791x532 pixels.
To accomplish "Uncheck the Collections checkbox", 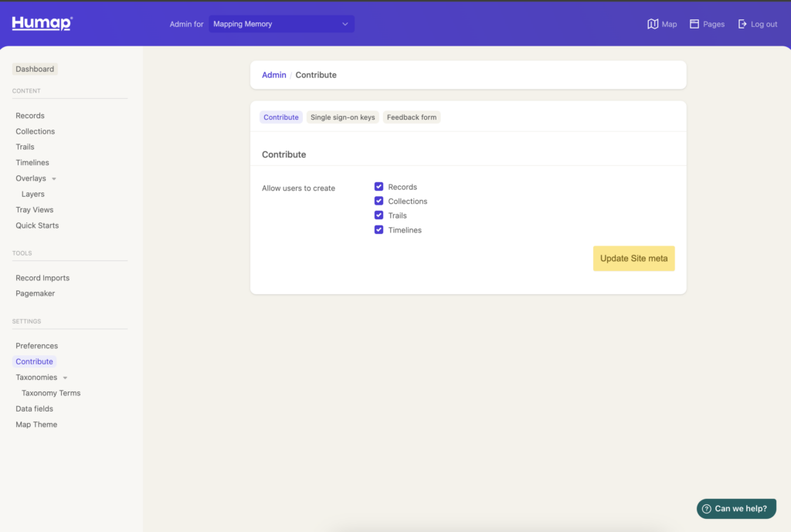I will pyautogui.click(x=379, y=201).
